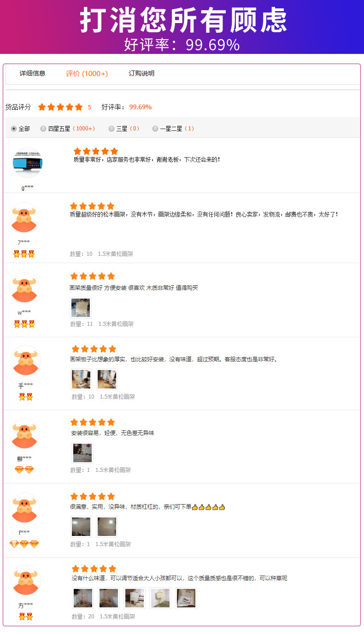The width and height of the screenshot is (364, 635).
Task: Click reviewer g*** product avatar image
Action: [27, 163]
